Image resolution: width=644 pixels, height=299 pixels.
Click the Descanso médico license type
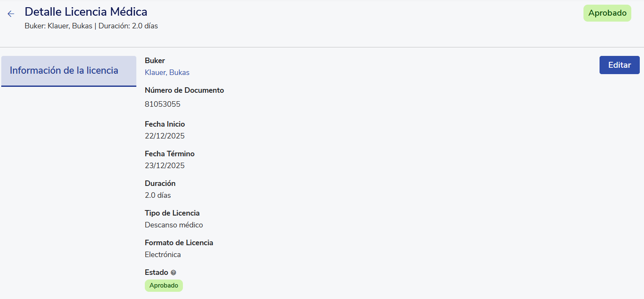coord(174,225)
